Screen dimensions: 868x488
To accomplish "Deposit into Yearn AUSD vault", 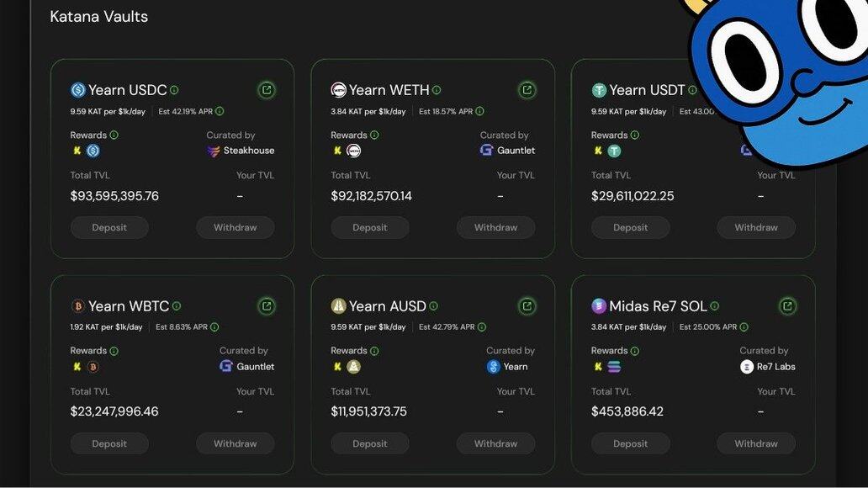I will click(x=369, y=443).
